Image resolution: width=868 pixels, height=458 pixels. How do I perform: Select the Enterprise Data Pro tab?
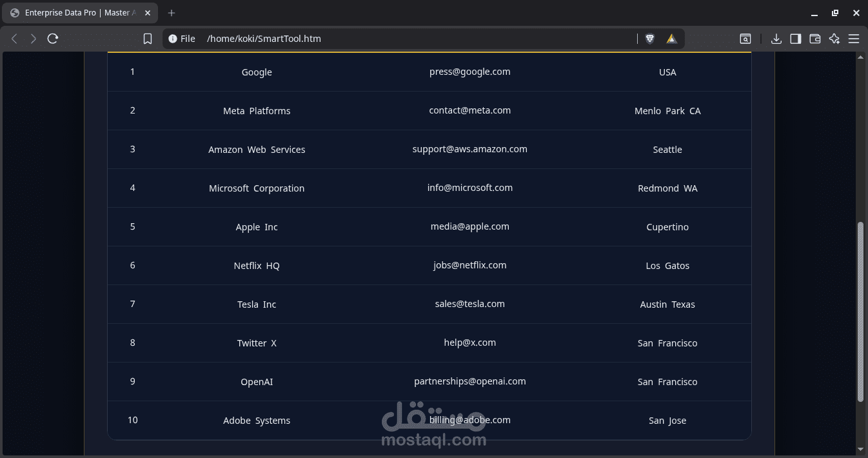[80, 13]
